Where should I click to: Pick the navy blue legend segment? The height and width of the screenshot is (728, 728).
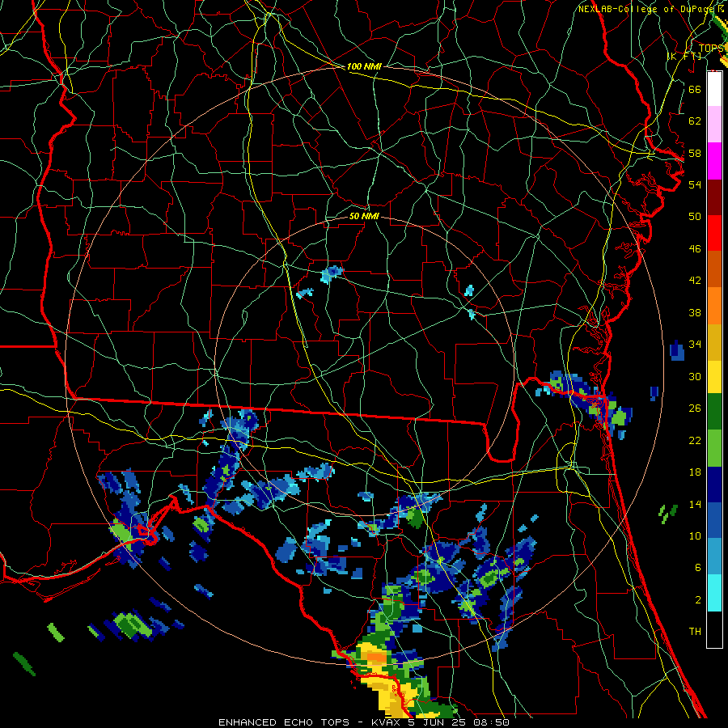coord(714,485)
